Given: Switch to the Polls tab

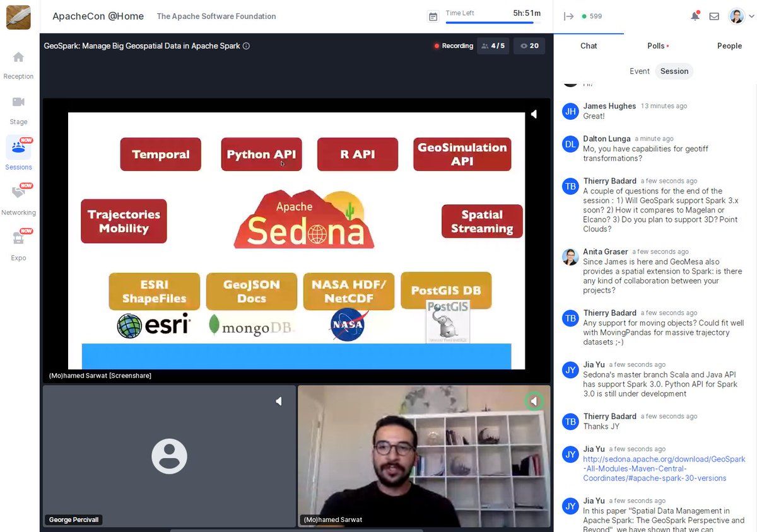Looking at the screenshot, I should click(658, 46).
